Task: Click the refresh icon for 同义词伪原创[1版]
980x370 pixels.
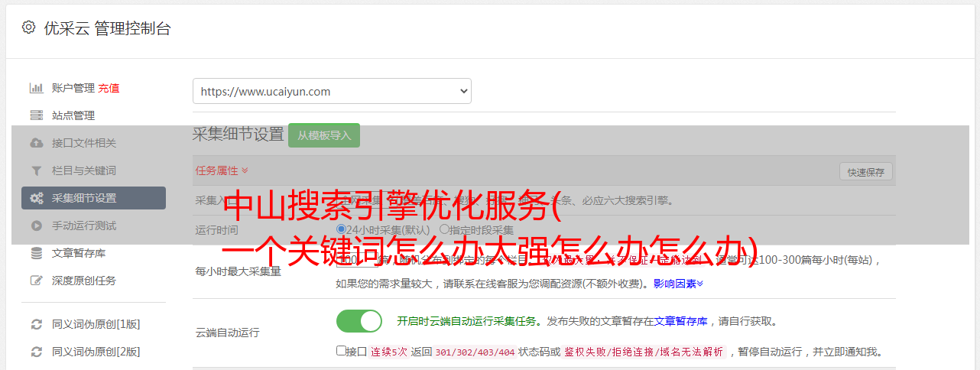Action: [x=36, y=324]
